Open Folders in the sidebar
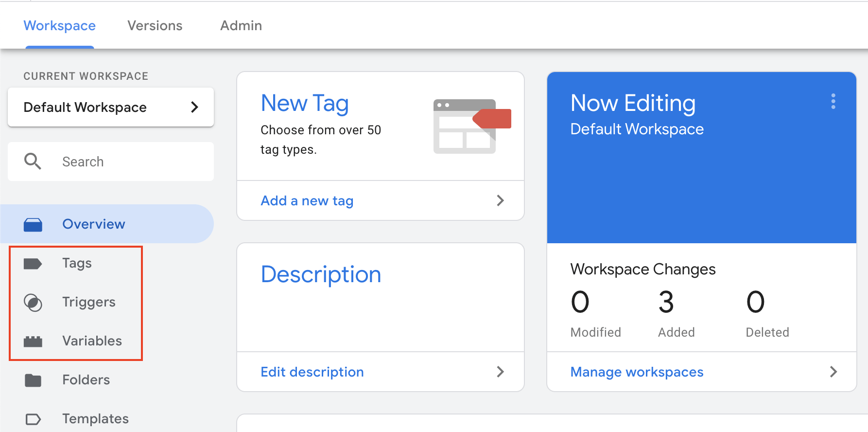This screenshot has width=868, height=432. click(86, 380)
